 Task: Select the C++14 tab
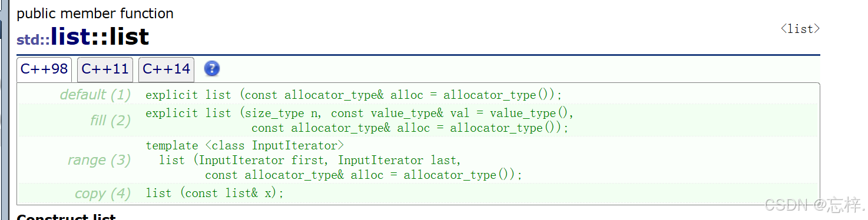pos(166,69)
